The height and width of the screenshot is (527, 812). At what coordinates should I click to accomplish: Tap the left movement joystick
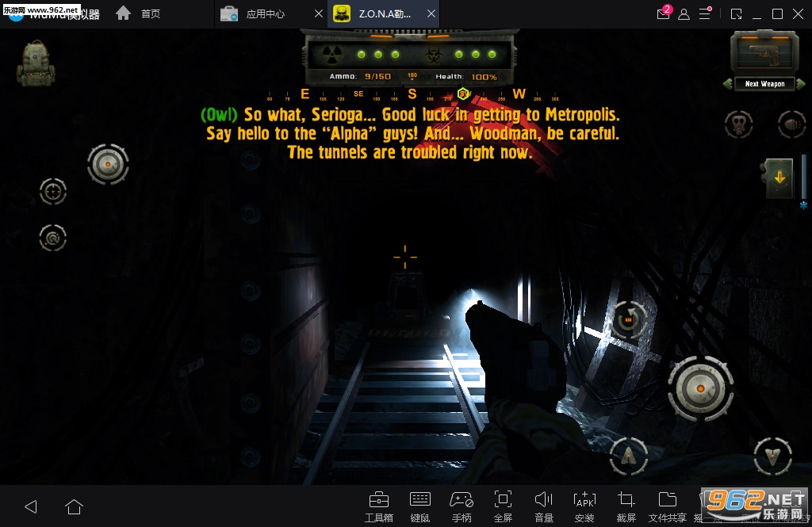pos(108,164)
